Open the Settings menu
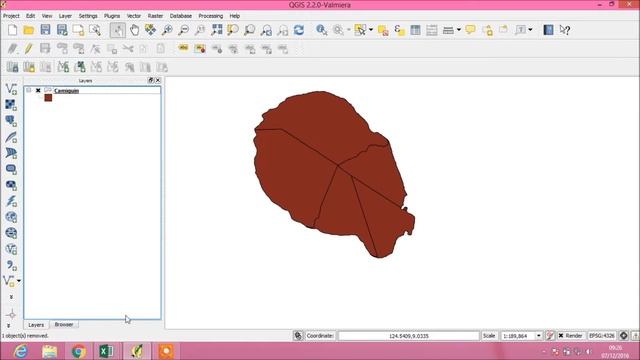 [x=88, y=16]
